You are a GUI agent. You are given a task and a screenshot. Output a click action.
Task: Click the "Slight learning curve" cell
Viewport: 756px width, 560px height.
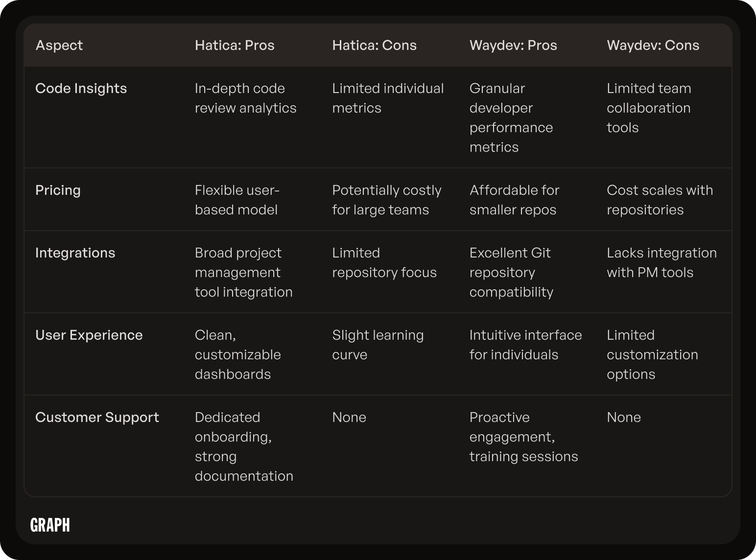378,345
